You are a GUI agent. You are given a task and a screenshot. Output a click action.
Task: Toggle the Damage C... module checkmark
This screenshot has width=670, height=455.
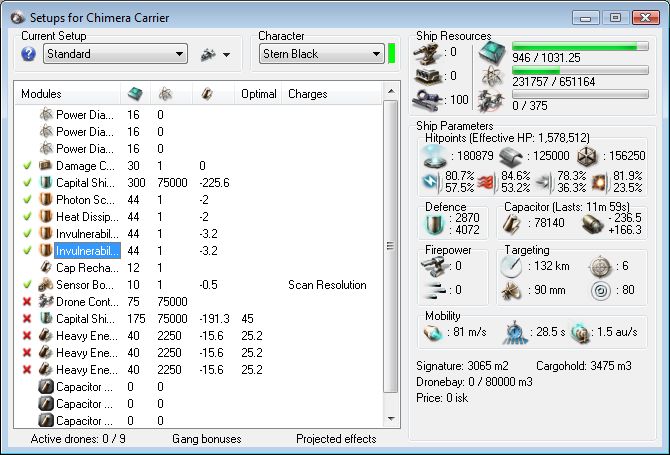click(x=27, y=166)
